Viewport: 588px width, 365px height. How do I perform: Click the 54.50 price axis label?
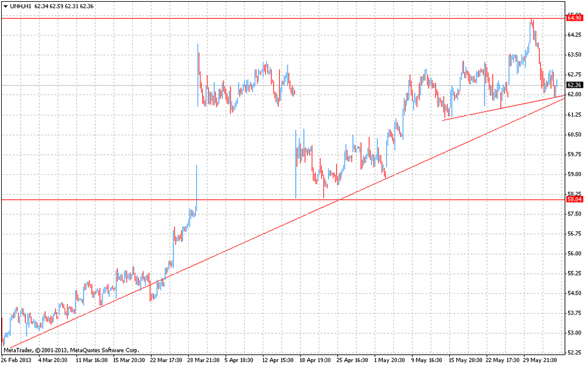tap(574, 293)
